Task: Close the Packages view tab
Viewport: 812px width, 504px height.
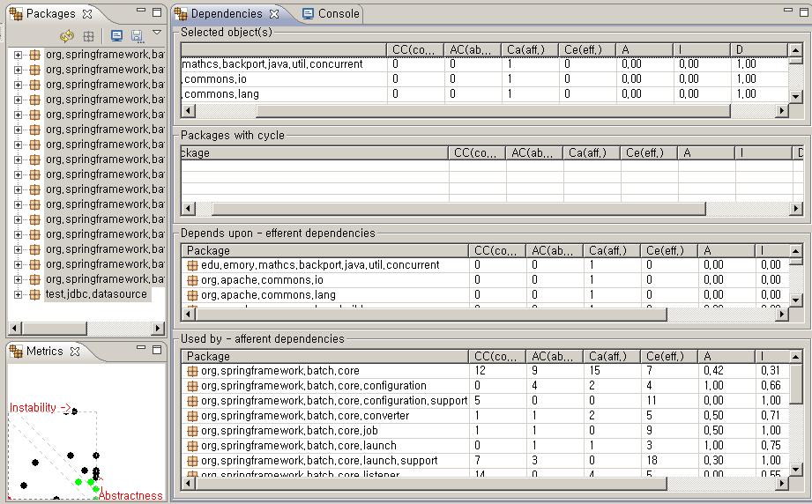Action: [x=87, y=14]
